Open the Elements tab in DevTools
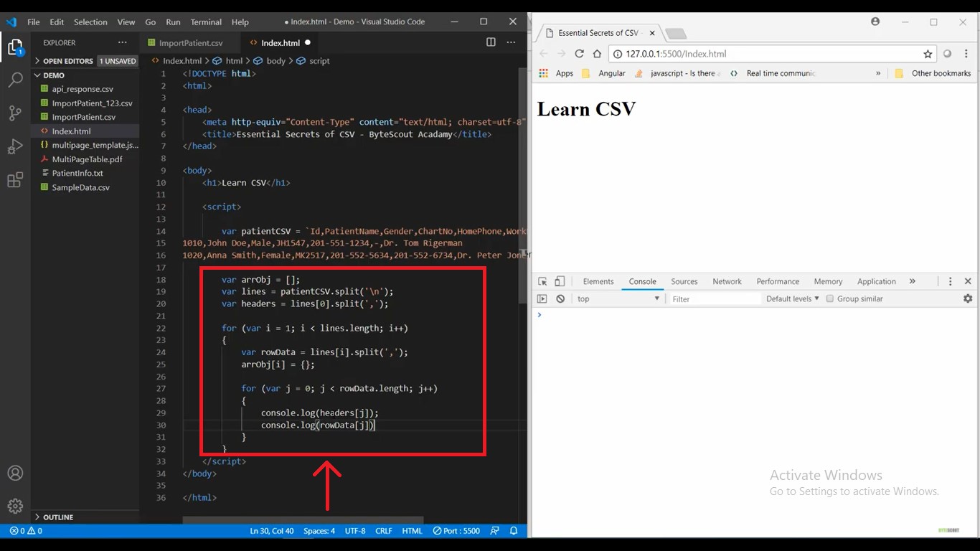Image resolution: width=980 pixels, height=551 pixels. point(598,281)
